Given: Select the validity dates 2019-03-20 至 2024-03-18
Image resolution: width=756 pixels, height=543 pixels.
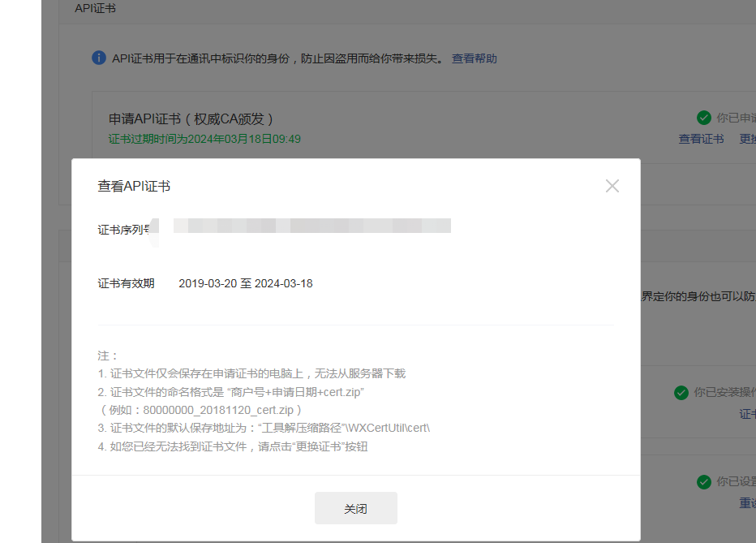Looking at the screenshot, I should [x=246, y=283].
